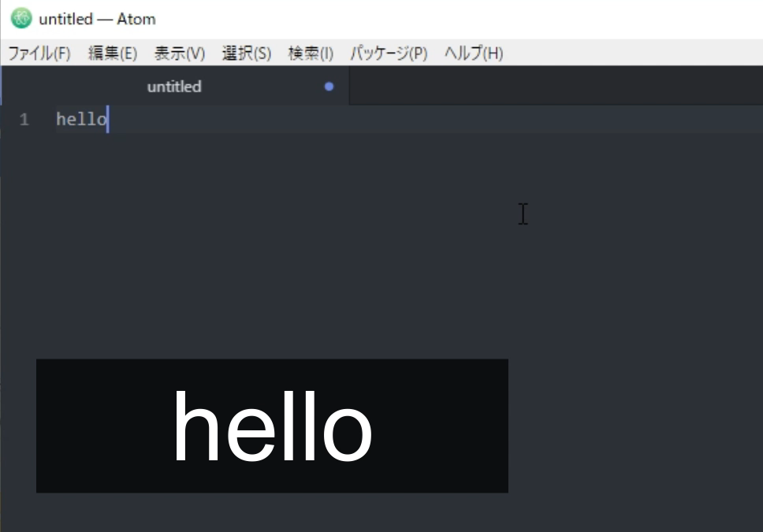Select the untitled editor tab
763x532 pixels.
(175, 86)
